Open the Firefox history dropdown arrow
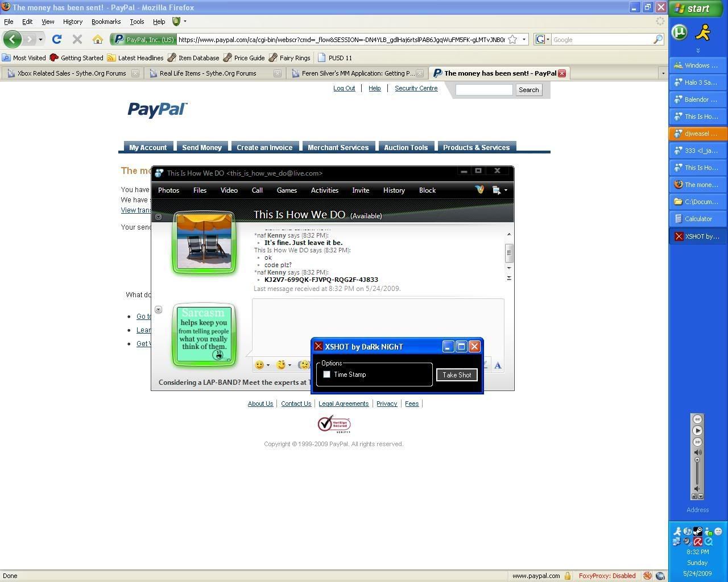Viewport: 728px width, 582px height. 40,39
